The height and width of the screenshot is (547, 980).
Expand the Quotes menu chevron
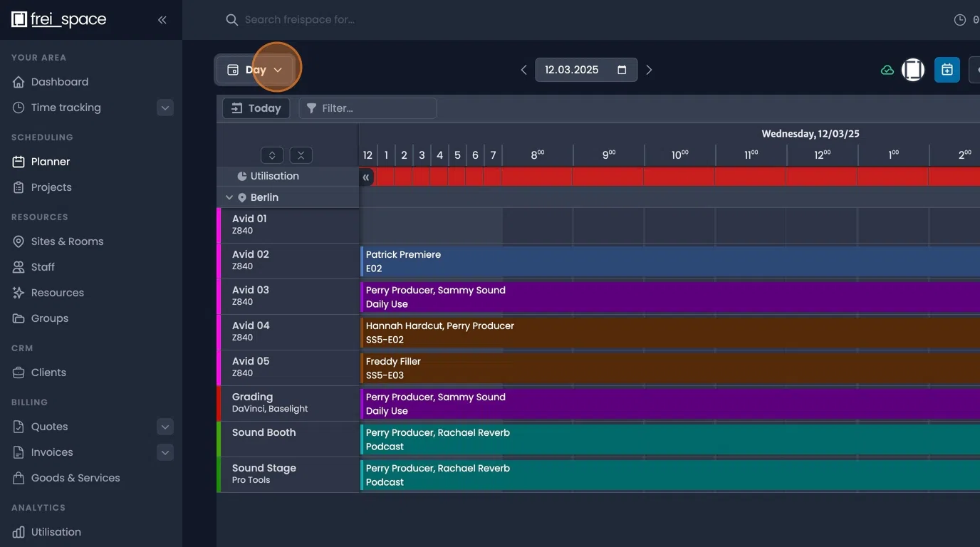tap(165, 426)
